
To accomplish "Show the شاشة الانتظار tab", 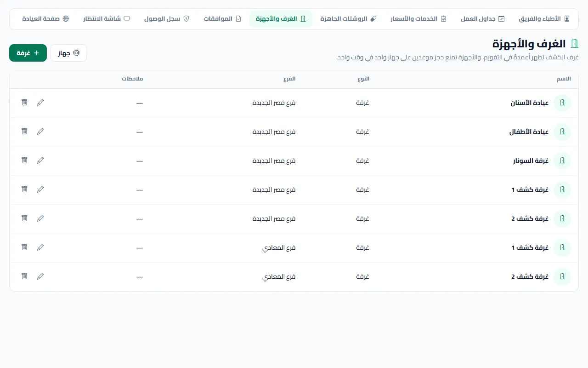I will pos(107,19).
